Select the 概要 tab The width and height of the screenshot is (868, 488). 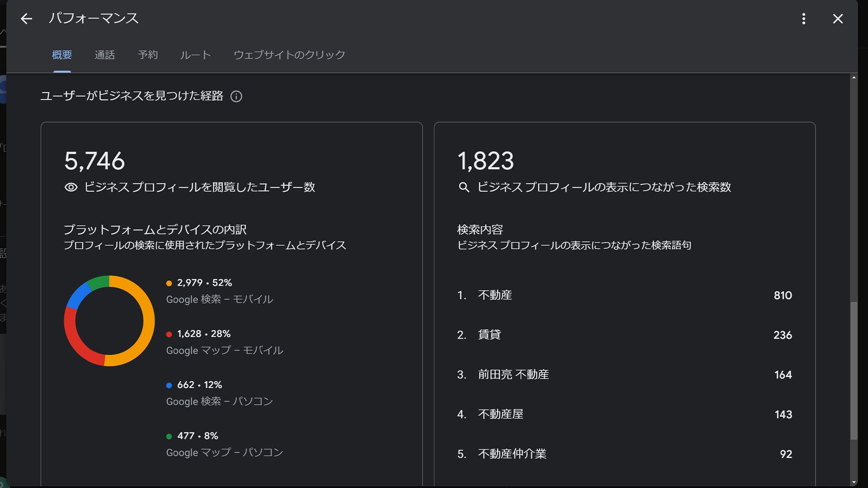pyautogui.click(x=62, y=55)
